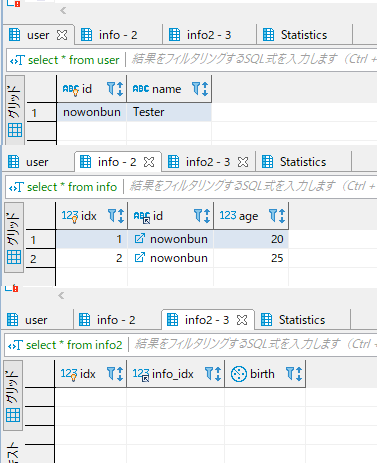Viewport: 377px width, 463px height.
Task: Click the SQL script icon beside select * from user
Action: tap(17, 60)
